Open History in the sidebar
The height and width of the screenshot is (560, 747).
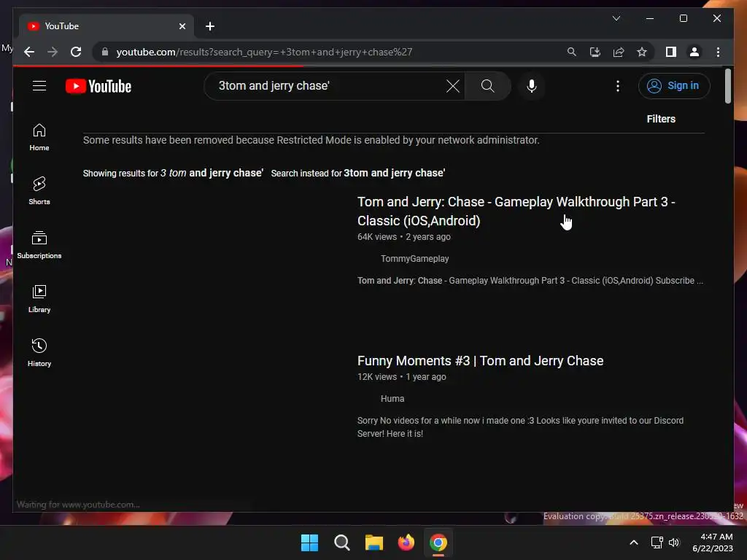point(39,353)
